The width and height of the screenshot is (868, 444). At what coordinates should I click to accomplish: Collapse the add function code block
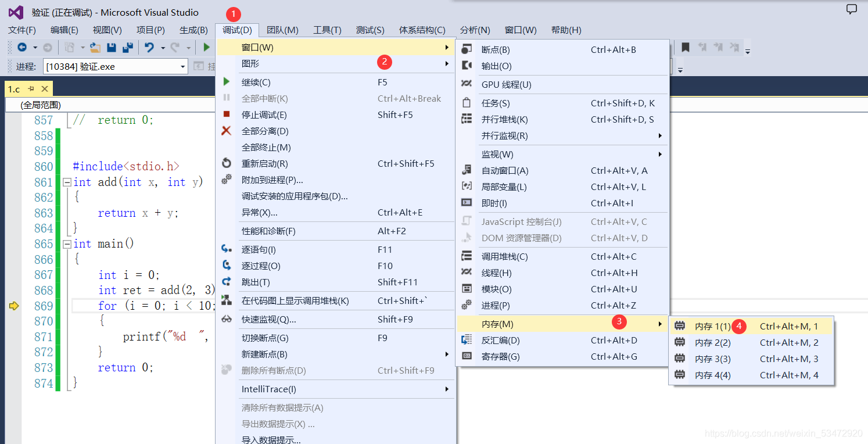coord(67,182)
